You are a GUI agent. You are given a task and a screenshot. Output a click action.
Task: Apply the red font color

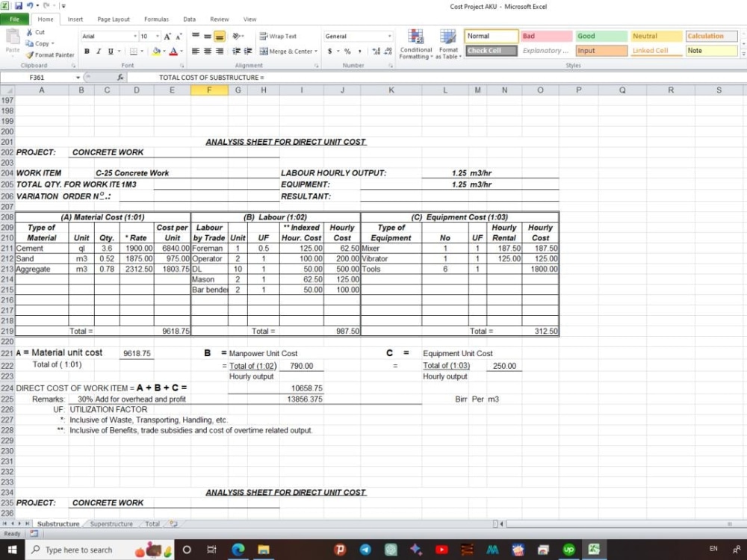pyautogui.click(x=173, y=51)
